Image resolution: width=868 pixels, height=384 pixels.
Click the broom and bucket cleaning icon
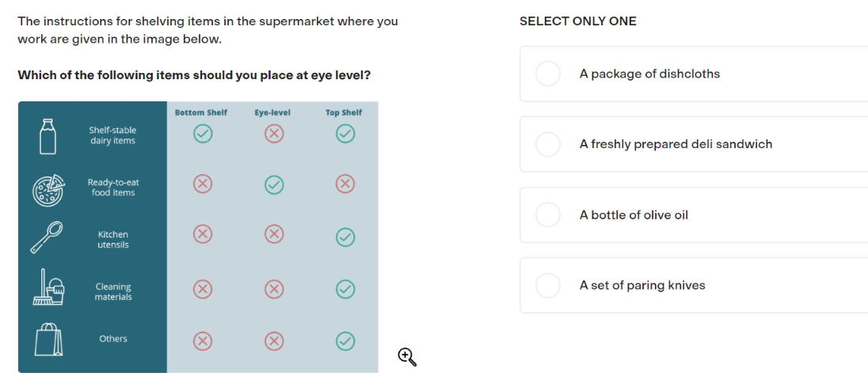[x=48, y=287]
